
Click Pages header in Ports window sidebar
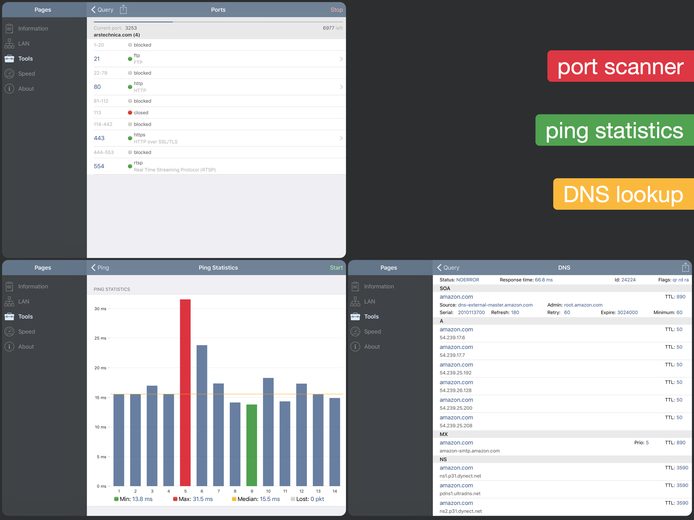(x=43, y=10)
